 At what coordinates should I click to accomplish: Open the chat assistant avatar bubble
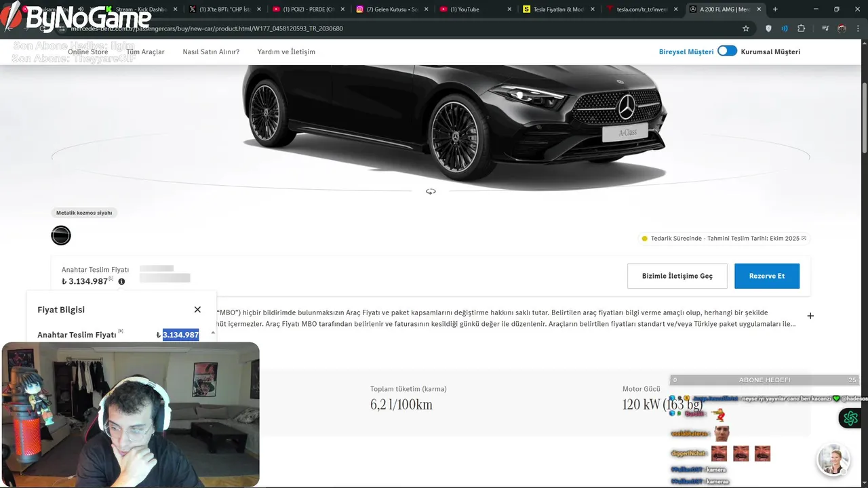(x=833, y=461)
